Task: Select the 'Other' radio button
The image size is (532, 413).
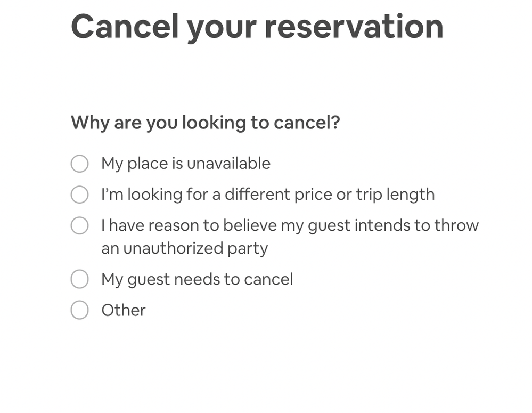Action: (x=79, y=310)
